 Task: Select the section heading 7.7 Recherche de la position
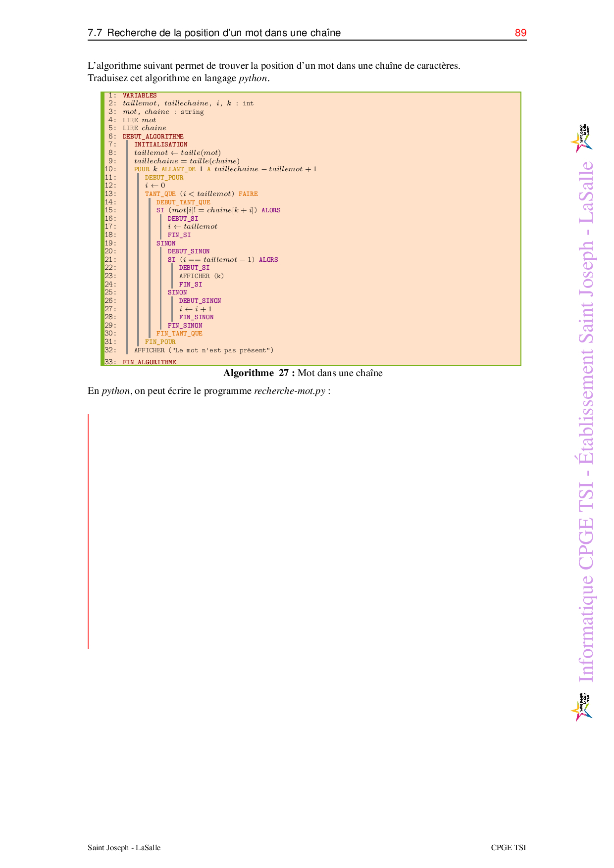(x=214, y=33)
